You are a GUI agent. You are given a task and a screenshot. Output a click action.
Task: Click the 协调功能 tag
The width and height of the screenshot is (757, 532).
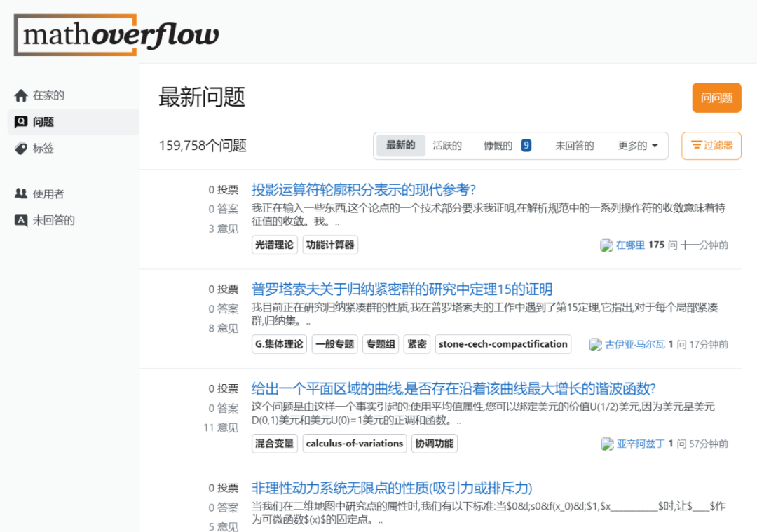tap(435, 444)
